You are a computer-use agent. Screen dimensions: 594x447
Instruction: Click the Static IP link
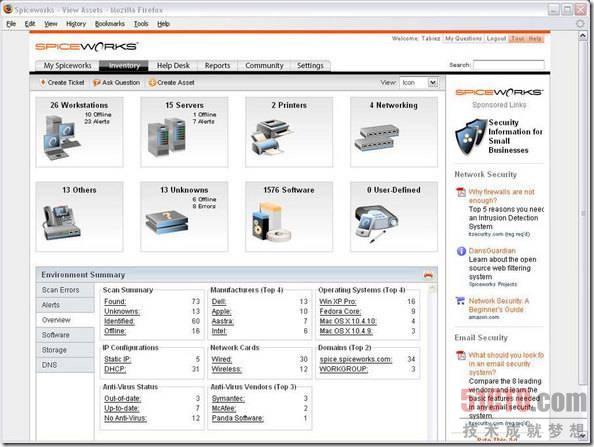[117, 359]
